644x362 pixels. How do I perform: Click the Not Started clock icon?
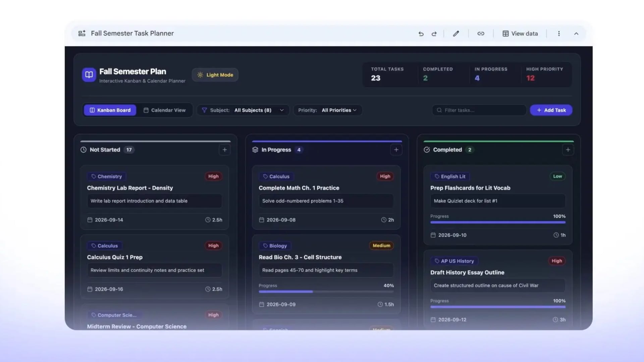pyautogui.click(x=84, y=150)
